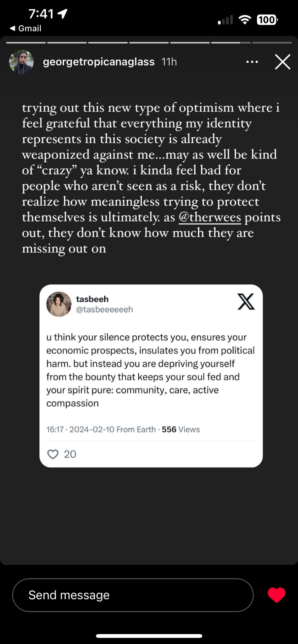The image size is (298, 644).
Task: Tap the heart icon in tweet card
Action: click(x=53, y=454)
